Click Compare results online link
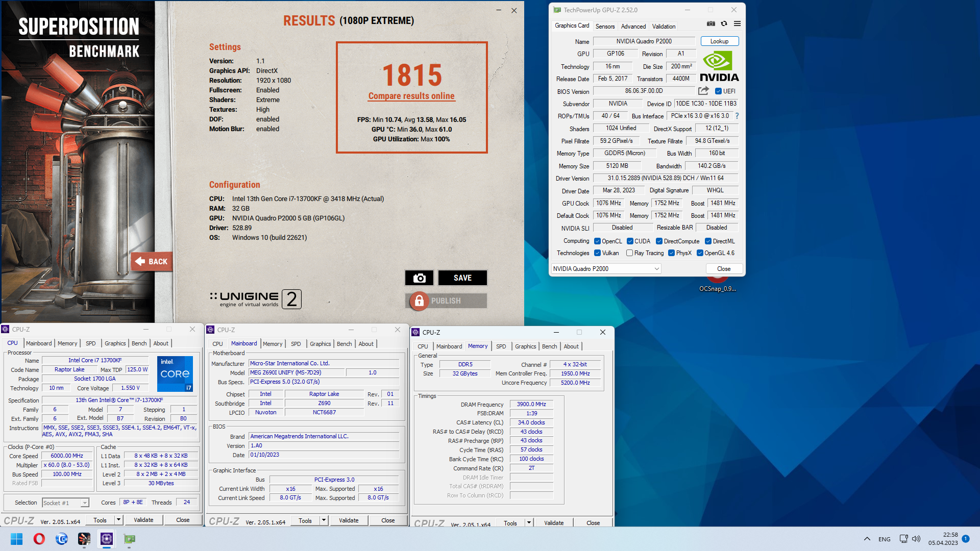 pyautogui.click(x=411, y=96)
